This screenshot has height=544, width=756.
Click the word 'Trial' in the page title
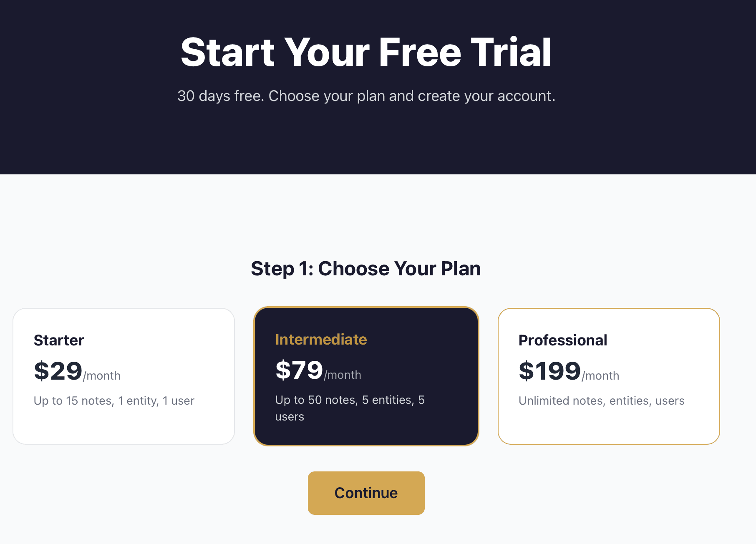click(511, 52)
